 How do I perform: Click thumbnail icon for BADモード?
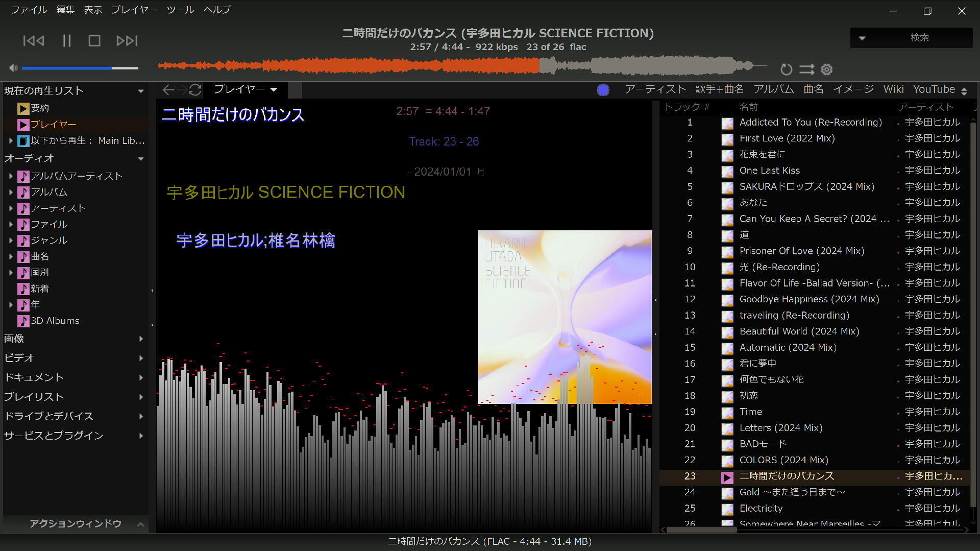pos(727,445)
